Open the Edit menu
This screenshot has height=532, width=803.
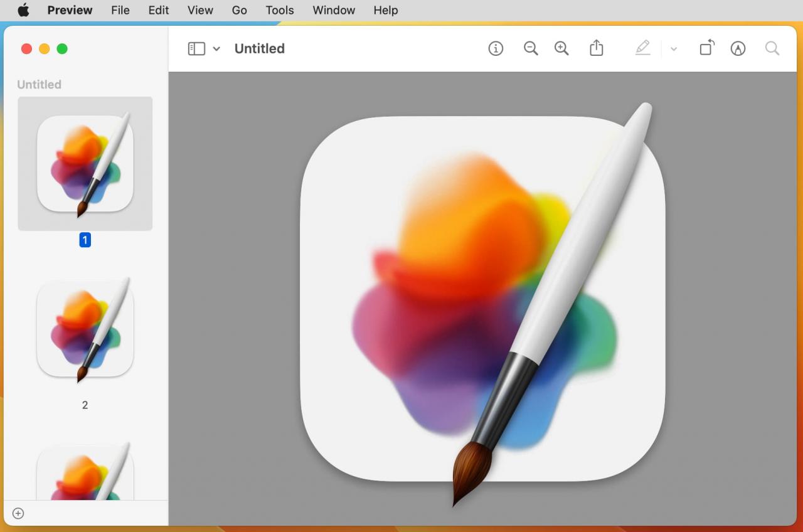pyautogui.click(x=159, y=10)
